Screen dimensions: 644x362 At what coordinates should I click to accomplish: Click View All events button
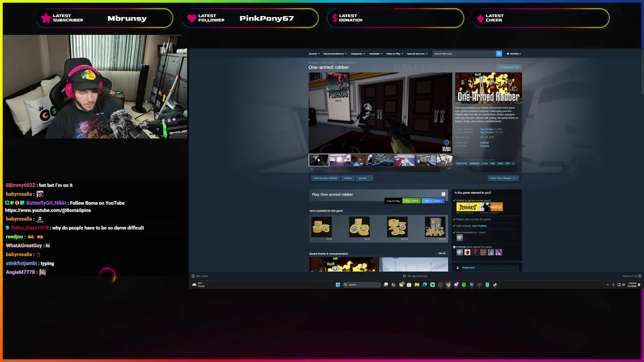point(442,253)
